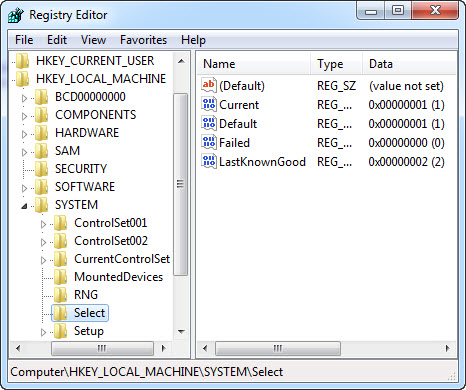
Task: Click the tree pane horizontal scrollbar thumb
Action: pos(102,348)
